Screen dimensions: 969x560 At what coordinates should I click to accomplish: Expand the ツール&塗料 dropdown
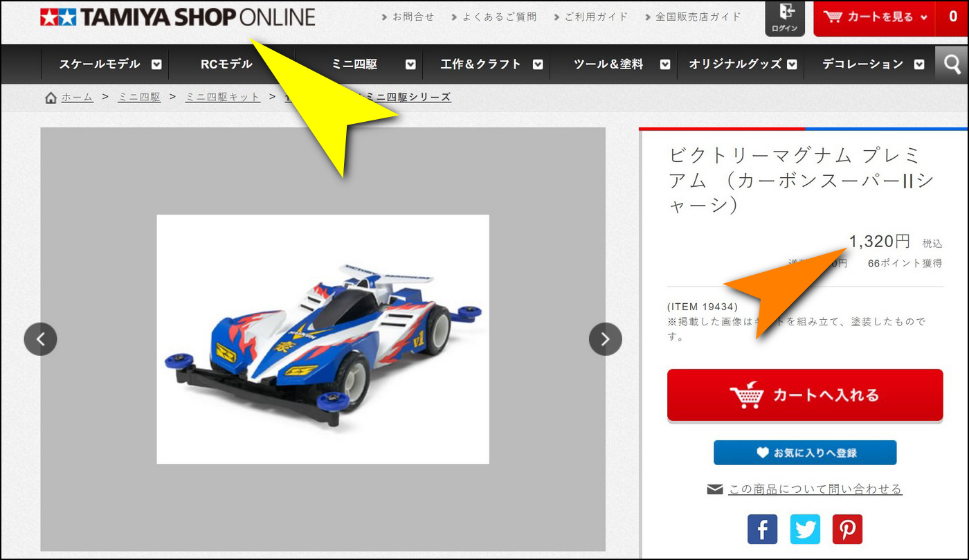(x=665, y=64)
